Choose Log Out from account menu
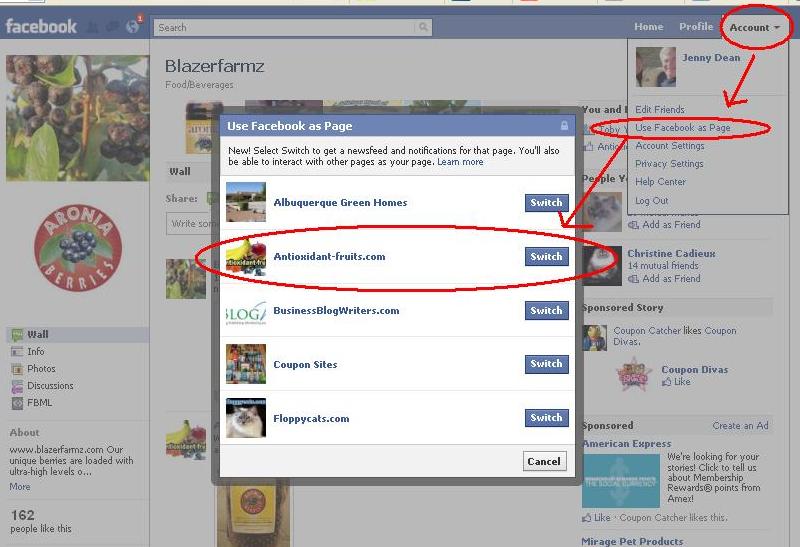Viewport: 800px width, 547px height. tap(652, 201)
